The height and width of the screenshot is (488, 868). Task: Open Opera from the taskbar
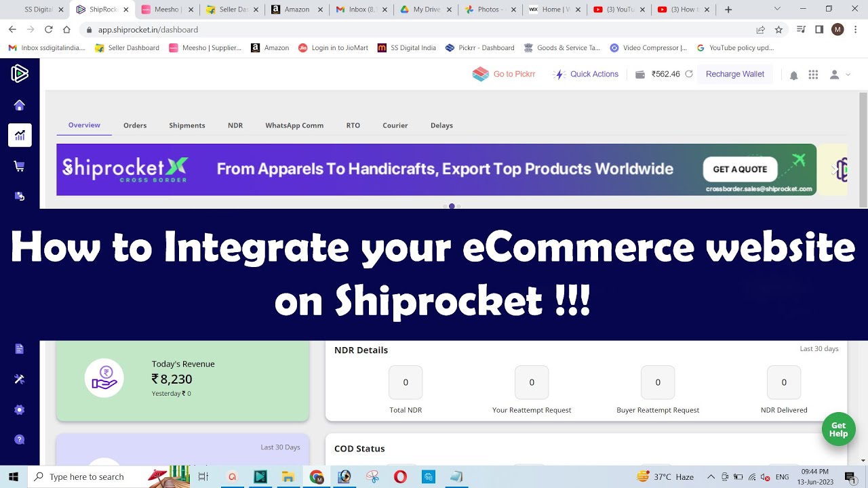click(400, 477)
